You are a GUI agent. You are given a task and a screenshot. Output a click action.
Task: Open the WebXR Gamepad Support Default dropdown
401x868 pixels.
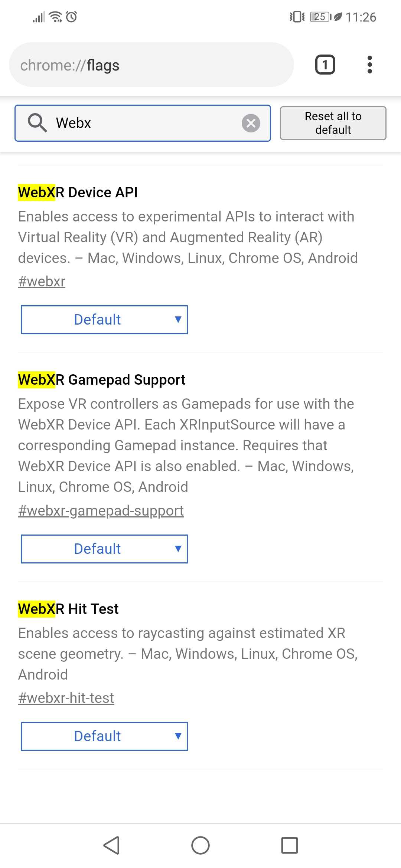[x=104, y=549]
